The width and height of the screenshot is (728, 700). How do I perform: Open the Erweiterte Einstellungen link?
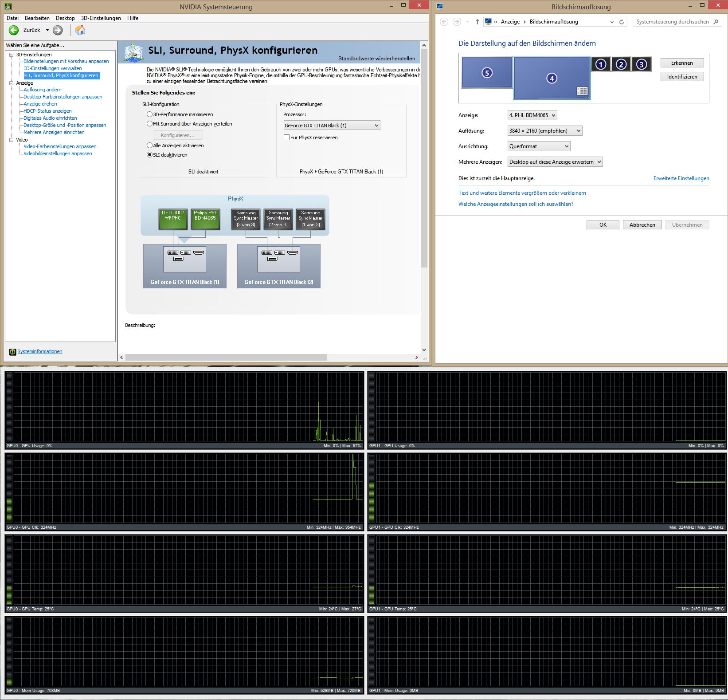coord(681,178)
